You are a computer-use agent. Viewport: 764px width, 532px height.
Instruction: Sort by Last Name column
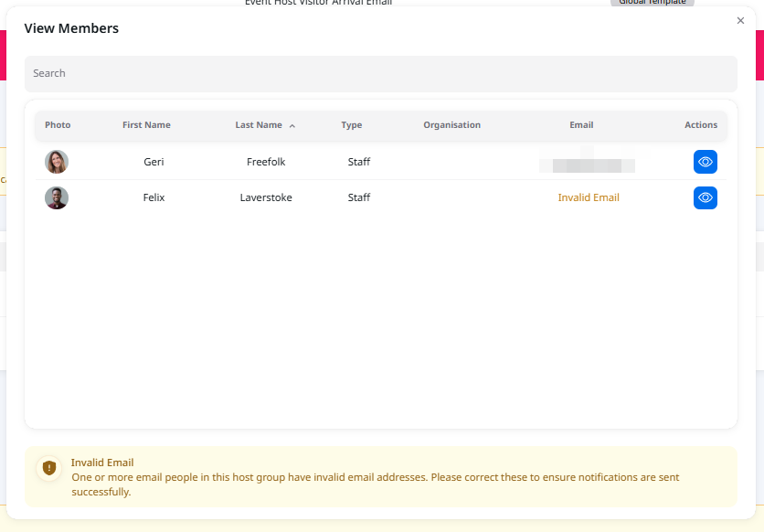click(x=259, y=125)
